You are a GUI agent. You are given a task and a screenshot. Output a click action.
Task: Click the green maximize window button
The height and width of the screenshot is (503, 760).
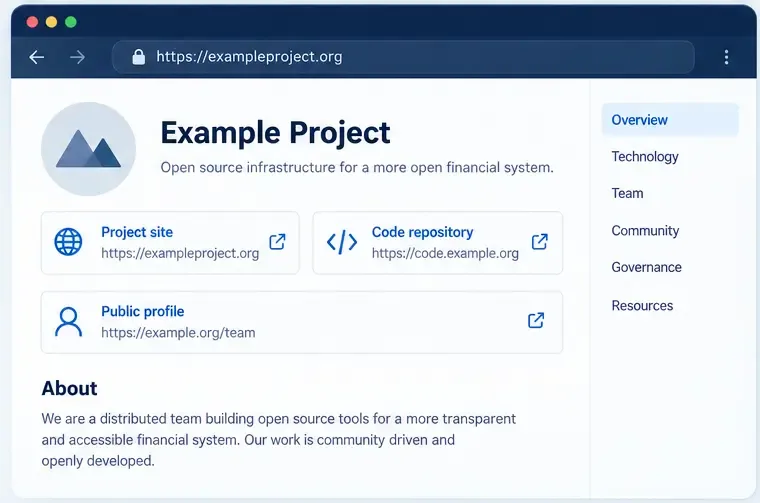coord(71,22)
